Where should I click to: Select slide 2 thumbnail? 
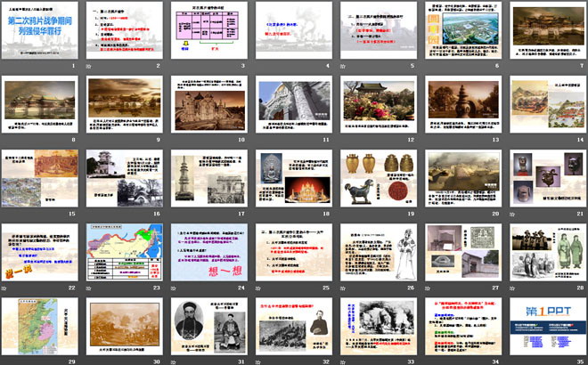click(125, 30)
